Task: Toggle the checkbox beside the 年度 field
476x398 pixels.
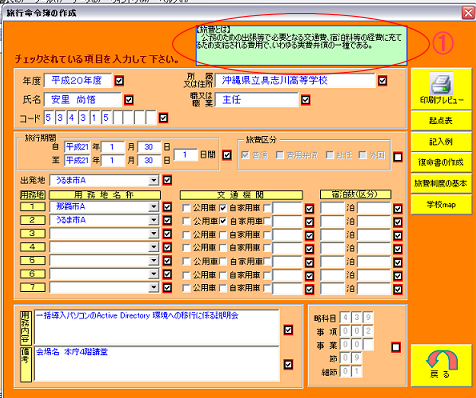Action: coord(119,81)
